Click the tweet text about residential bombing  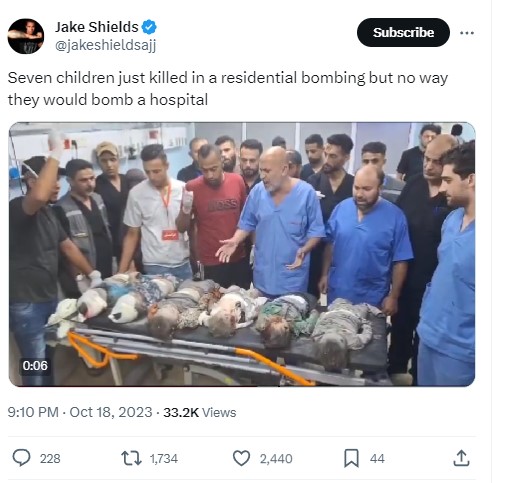pos(228,89)
